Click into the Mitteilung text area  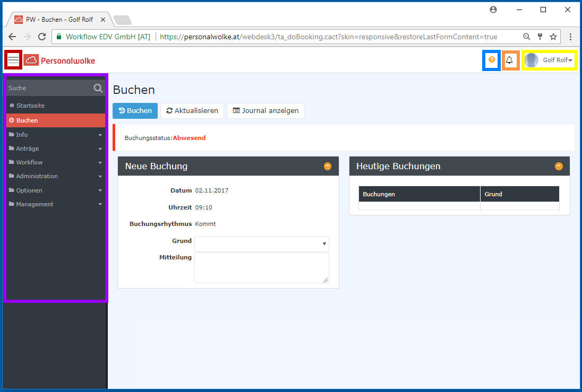261,268
